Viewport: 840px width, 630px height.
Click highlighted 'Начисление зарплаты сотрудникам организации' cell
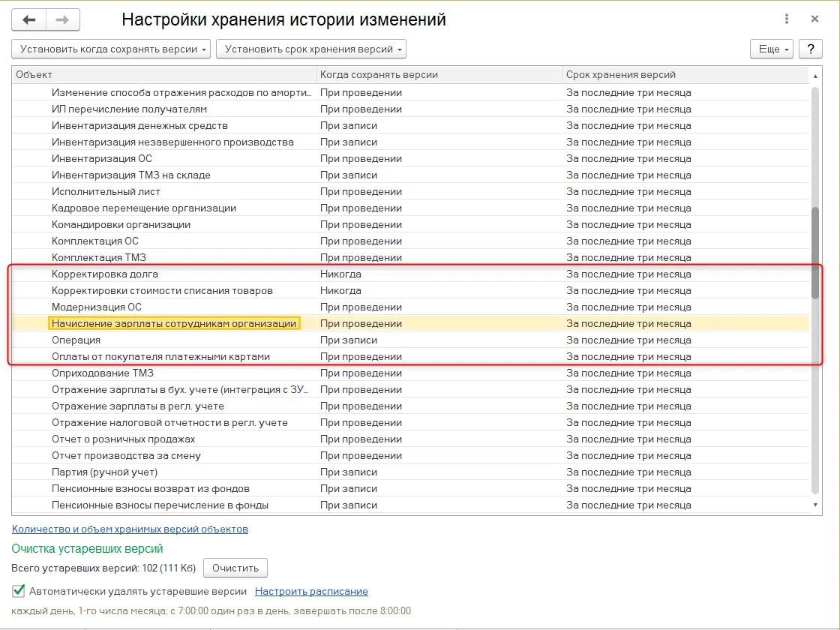(174, 323)
